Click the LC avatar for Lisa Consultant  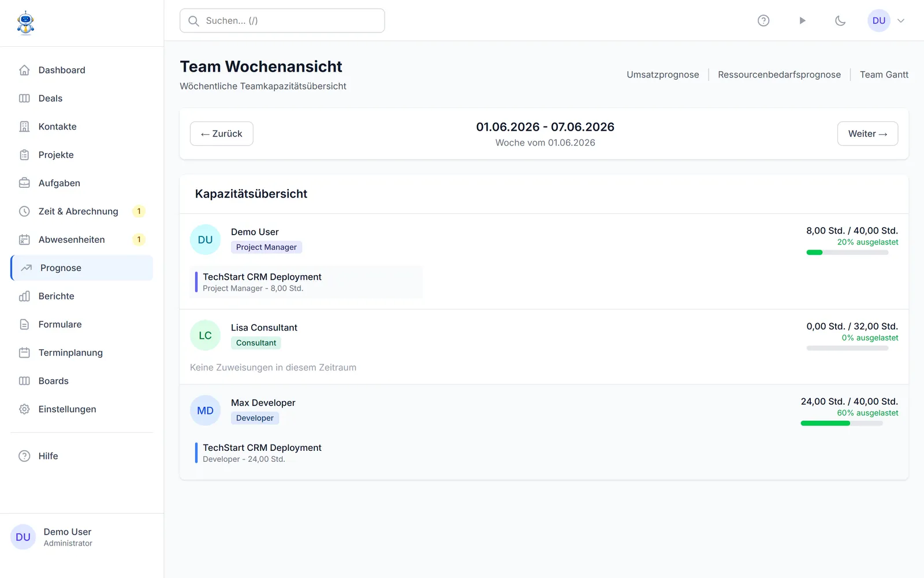[x=205, y=336]
